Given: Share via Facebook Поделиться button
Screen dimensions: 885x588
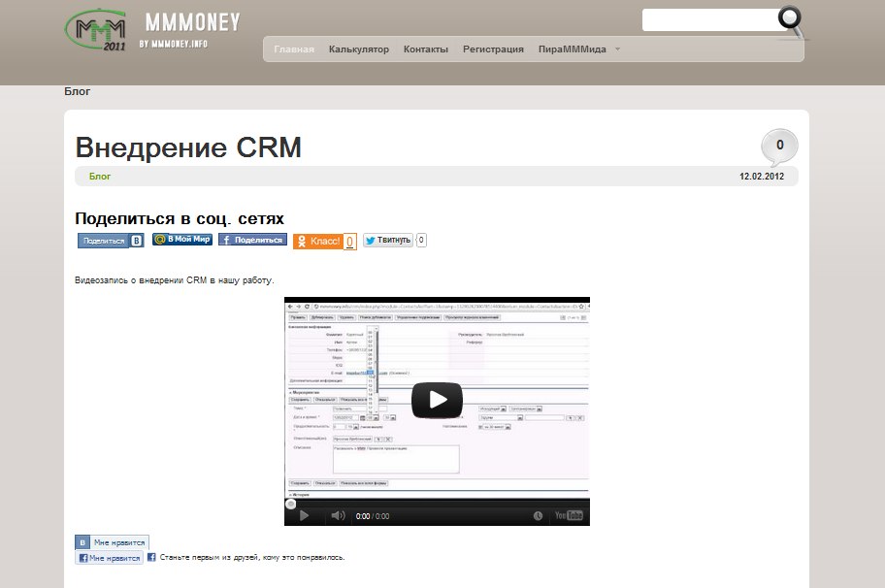Looking at the screenshot, I should tap(253, 240).
